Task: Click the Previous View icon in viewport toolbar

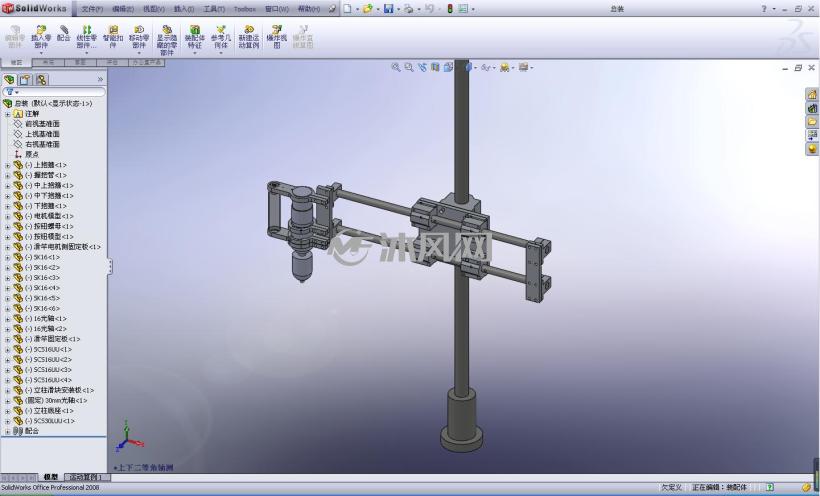Action: pos(422,67)
